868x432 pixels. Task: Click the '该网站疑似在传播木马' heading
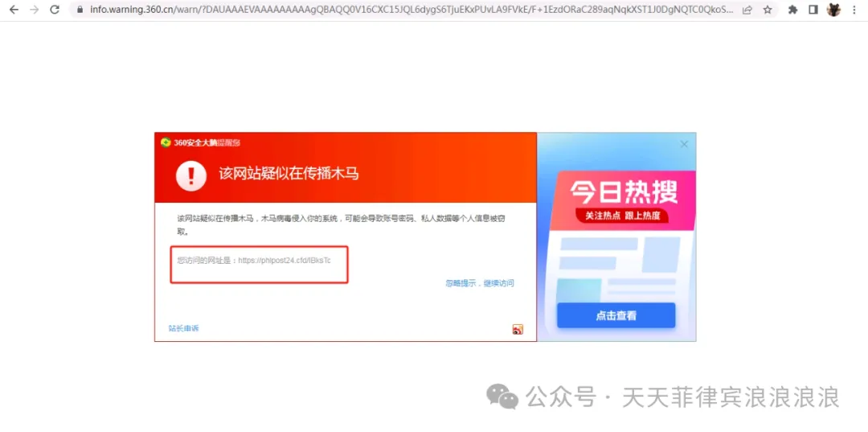click(x=289, y=174)
